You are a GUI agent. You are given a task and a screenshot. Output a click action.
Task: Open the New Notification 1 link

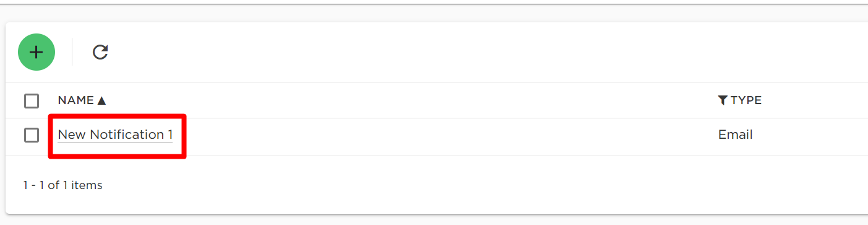115,135
